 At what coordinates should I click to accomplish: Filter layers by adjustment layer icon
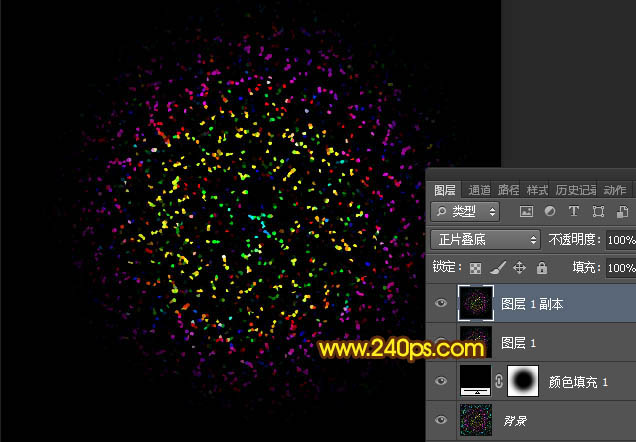(550, 211)
